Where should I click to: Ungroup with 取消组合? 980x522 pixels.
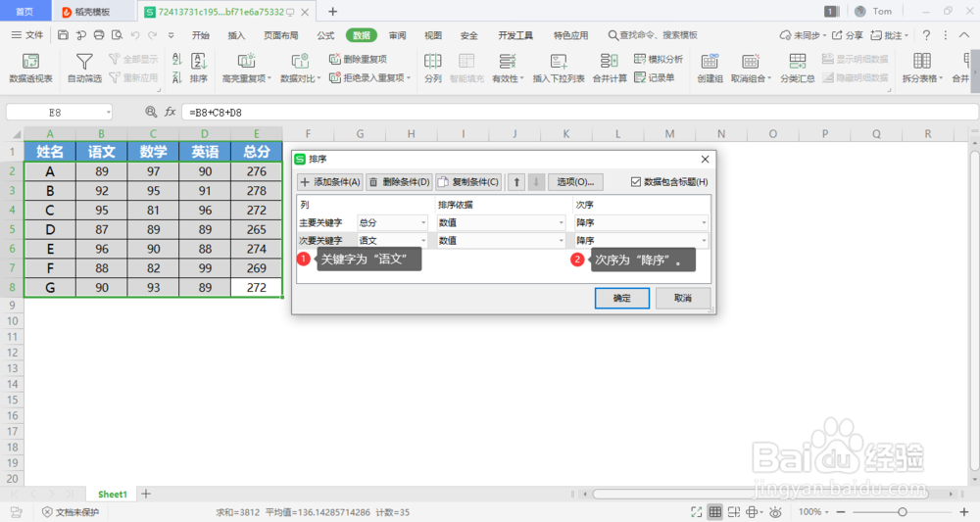pos(751,68)
